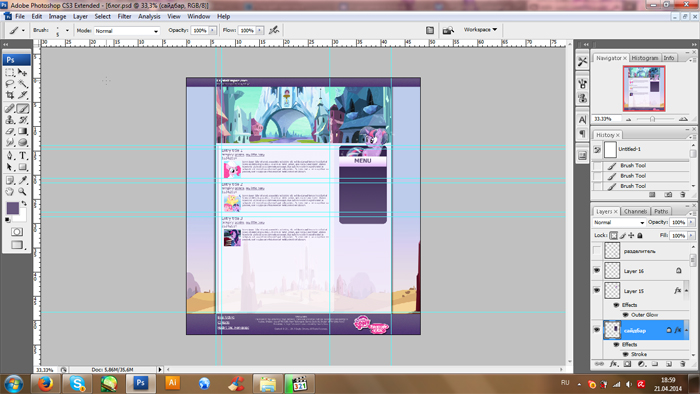Select the Magic Wand tool
Image resolution: width=700 pixels, height=394 pixels.
pos(22,84)
